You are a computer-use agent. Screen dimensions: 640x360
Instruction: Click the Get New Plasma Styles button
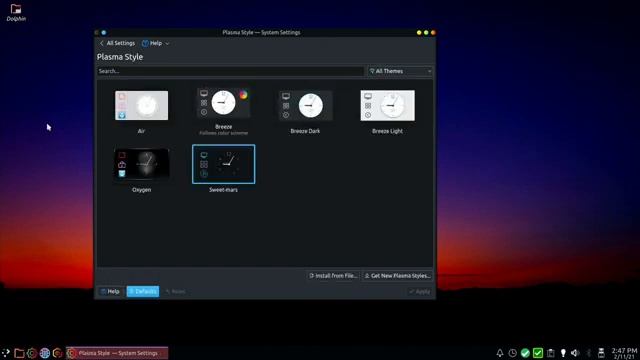point(398,276)
